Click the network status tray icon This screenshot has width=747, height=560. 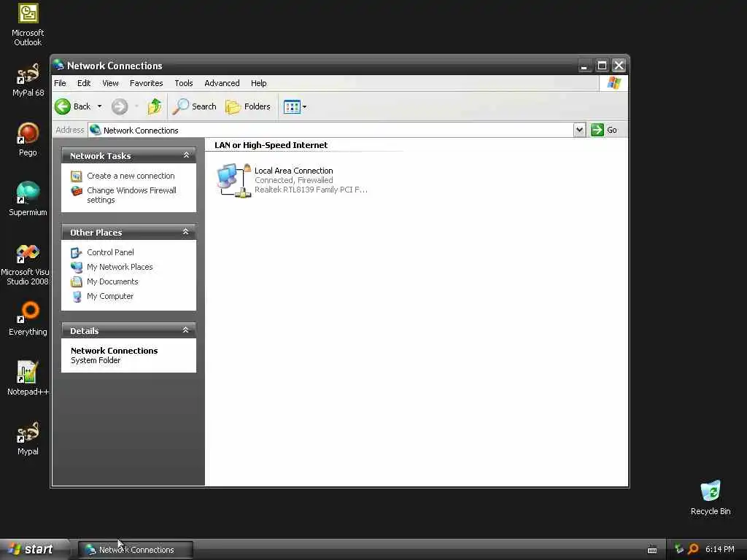[x=679, y=549]
